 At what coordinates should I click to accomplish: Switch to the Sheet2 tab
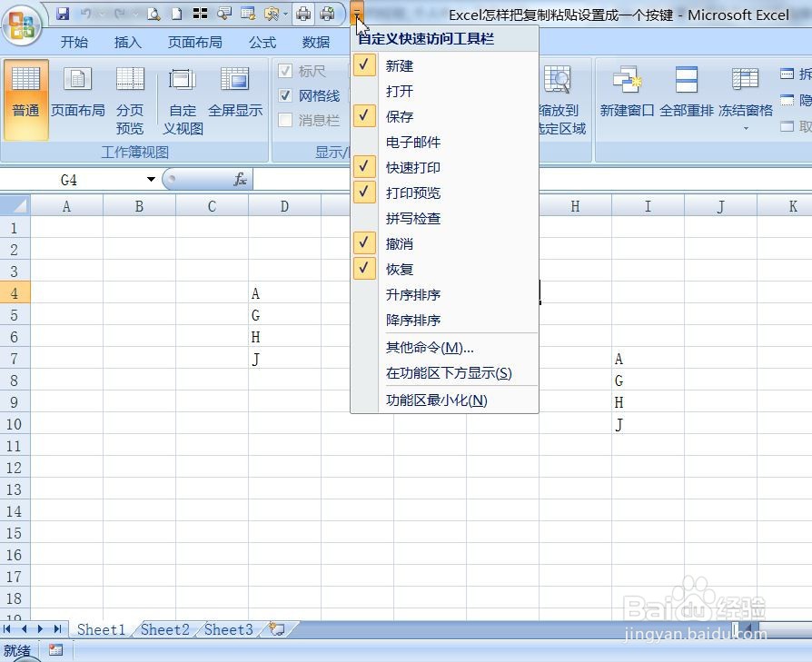tap(164, 629)
